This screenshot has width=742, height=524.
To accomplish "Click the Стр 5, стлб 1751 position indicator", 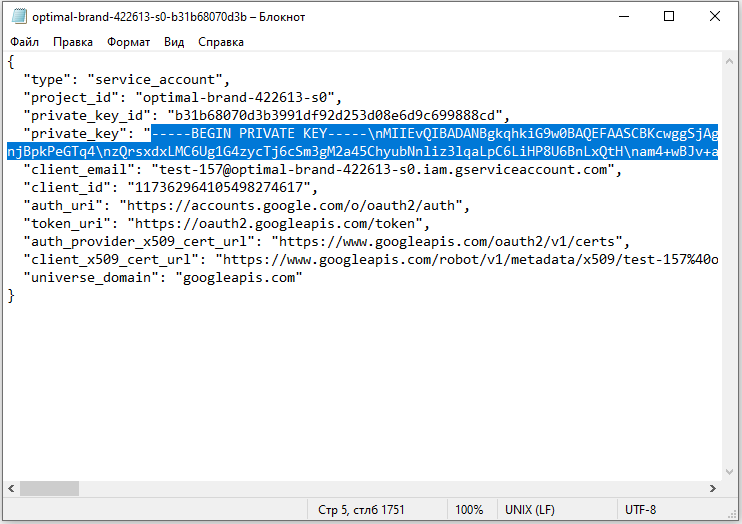I will point(361,510).
